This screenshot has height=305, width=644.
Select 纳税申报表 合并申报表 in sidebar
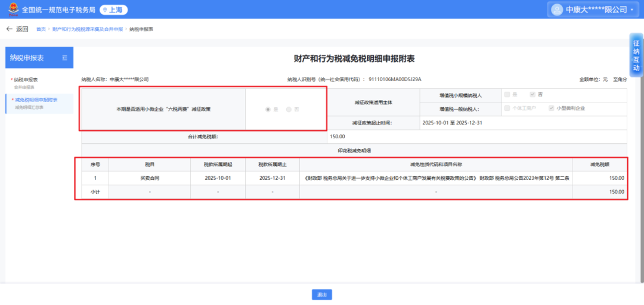(x=39, y=83)
